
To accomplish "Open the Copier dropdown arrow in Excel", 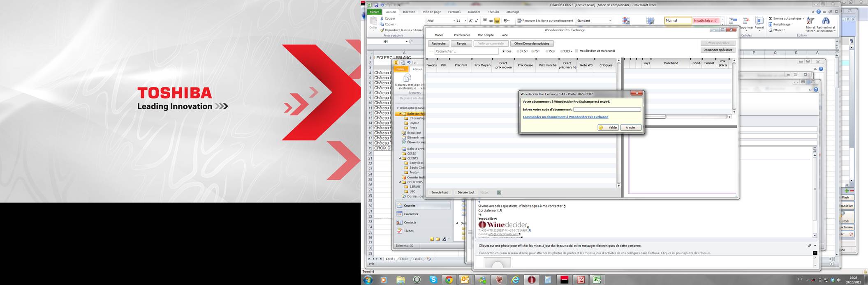I will [x=396, y=24].
